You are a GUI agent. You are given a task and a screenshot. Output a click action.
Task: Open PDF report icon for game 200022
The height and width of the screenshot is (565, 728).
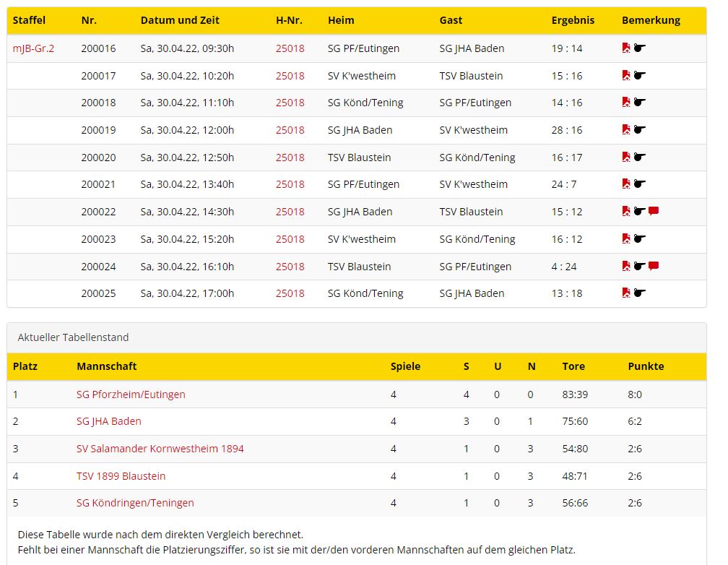click(x=626, y=212)
